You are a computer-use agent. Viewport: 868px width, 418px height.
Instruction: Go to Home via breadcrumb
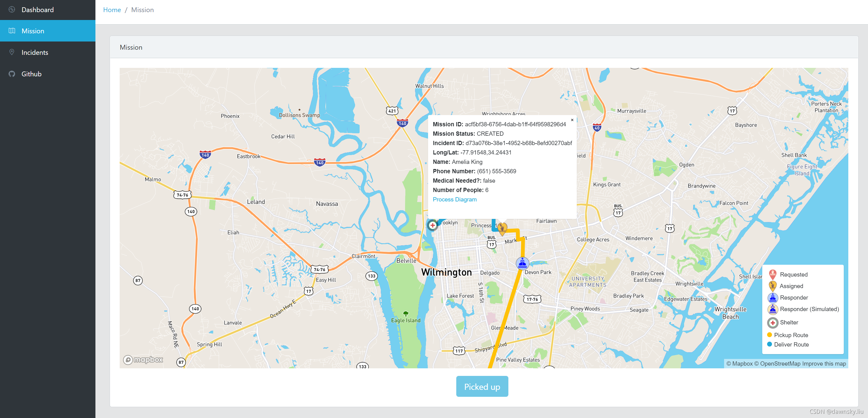click(x=112, y=10)
